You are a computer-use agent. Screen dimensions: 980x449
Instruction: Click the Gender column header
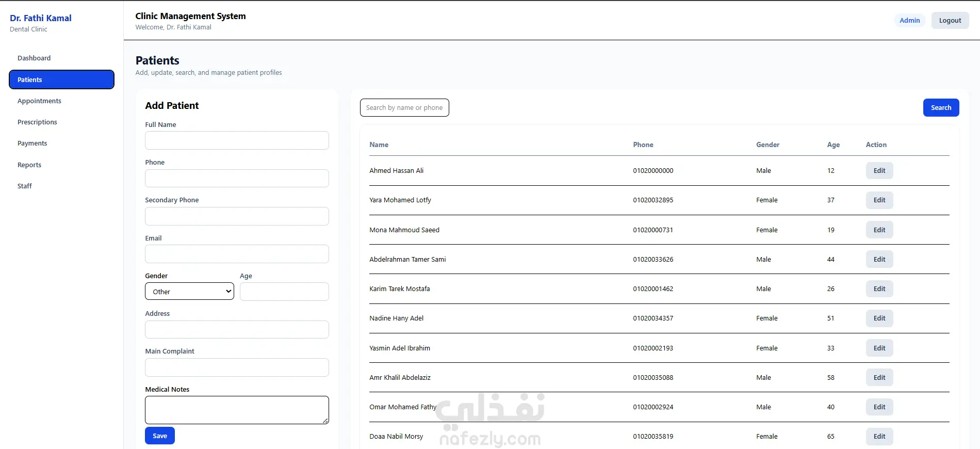[x=768, y=145]
